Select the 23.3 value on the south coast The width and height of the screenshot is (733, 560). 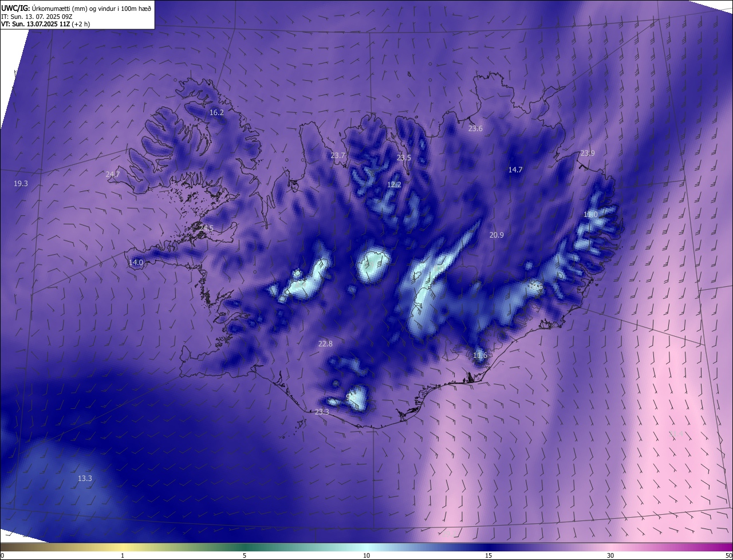(322, 412)
